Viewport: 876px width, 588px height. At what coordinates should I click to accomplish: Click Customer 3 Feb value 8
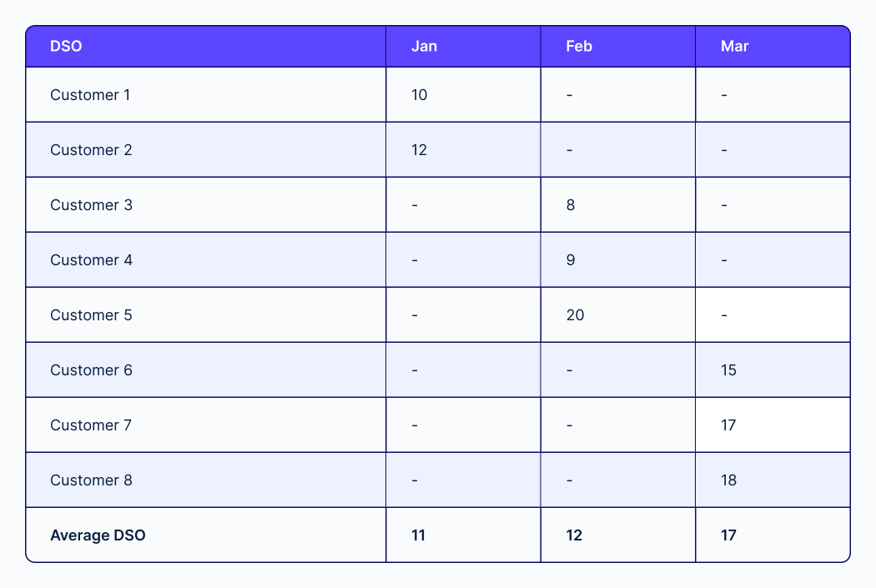pos(571,205)
